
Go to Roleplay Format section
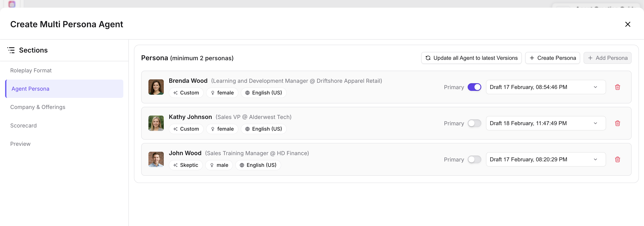point(31,71)
